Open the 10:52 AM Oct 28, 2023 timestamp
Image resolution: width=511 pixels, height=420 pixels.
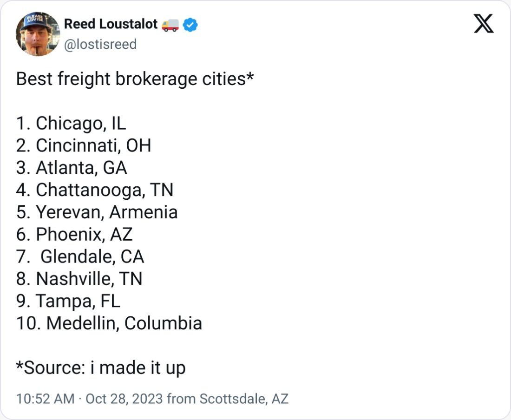point(89,399)
